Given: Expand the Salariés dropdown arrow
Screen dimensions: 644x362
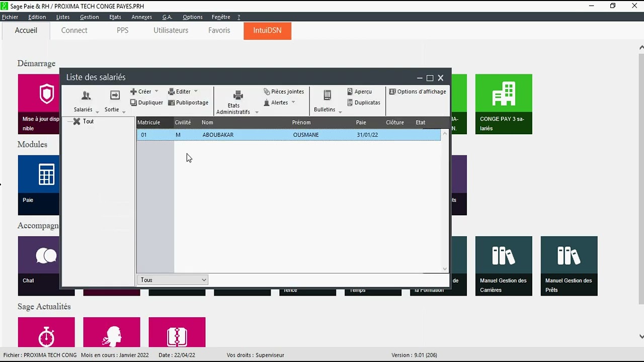Looking at the screenshot, I should [x=97, y=112].
